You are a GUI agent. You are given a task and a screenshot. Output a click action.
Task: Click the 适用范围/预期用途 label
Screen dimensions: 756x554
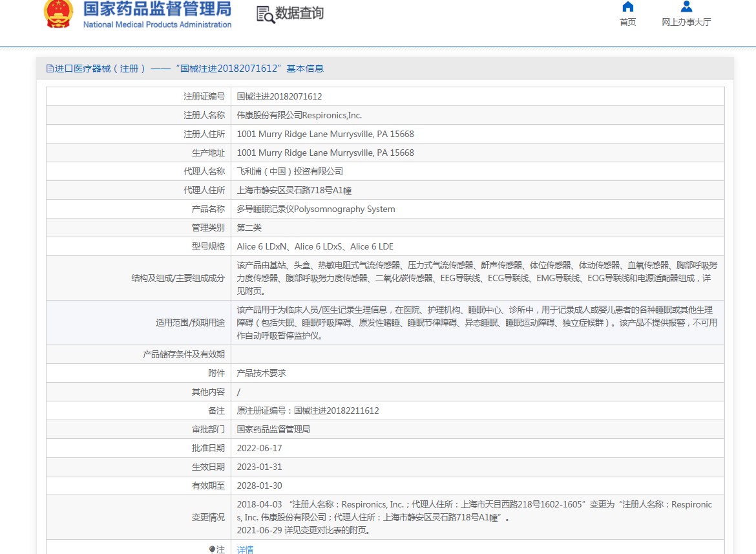click(190, 323)
